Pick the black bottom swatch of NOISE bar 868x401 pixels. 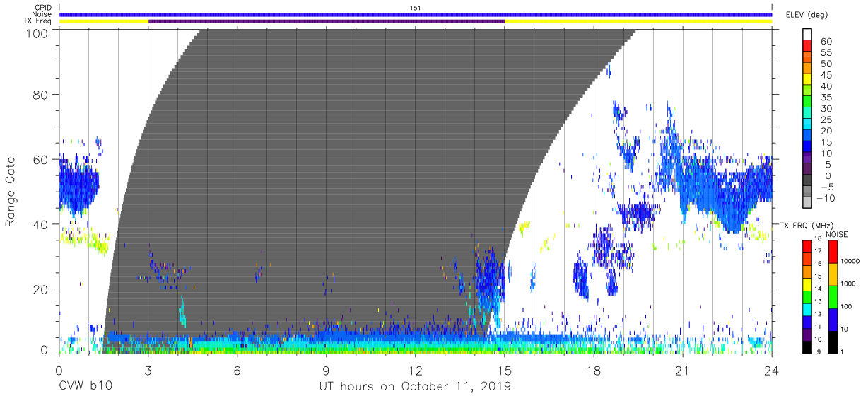coord(832,342)
